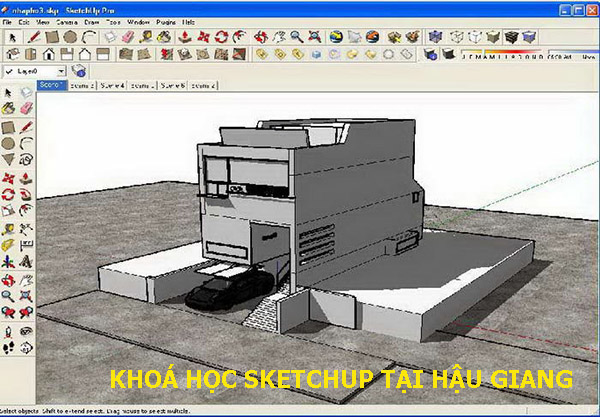Image resolution: width=600 pixels, height=417 pixels.
Task: Select the Walk footprints tool
Action: tap(8, 348)
